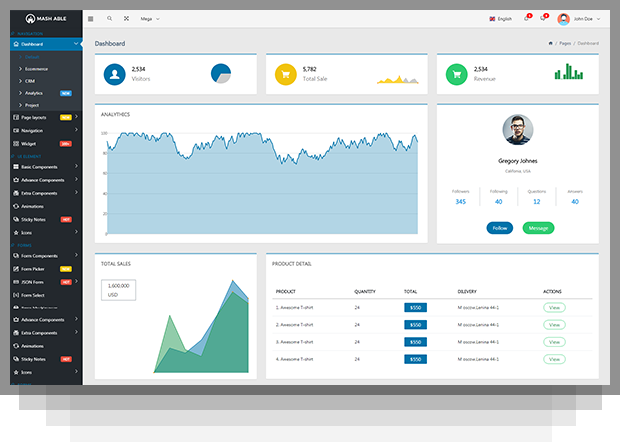Select CRM in sidebar submenu
Image resolution: width=620 pixels, height=442 pixels.
click(30, 81)
